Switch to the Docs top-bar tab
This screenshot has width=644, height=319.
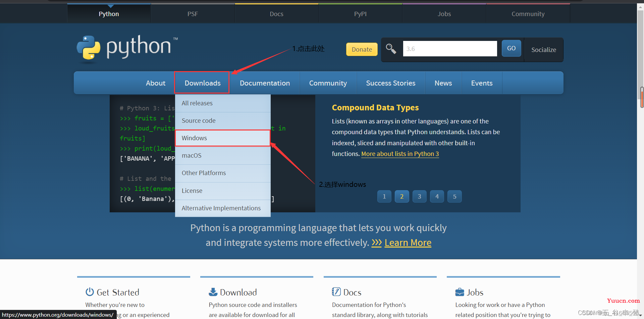[x=277, y=14]
